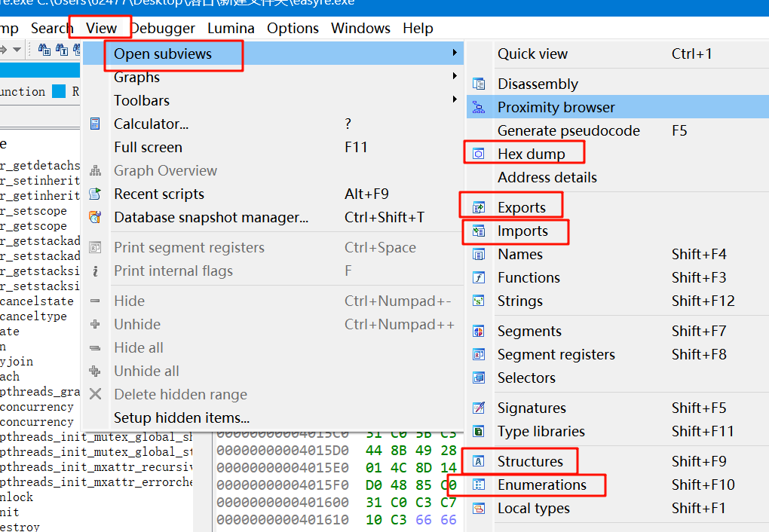This screenshot has height=532, width=769.
Task: Click the Unhide plus icon
Action: 95,324
